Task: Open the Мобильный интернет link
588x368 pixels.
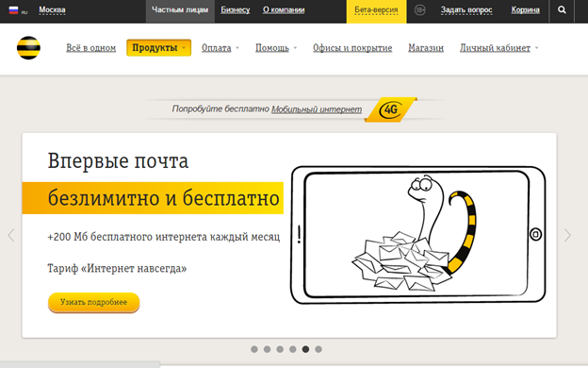Action: click(317, 109)
